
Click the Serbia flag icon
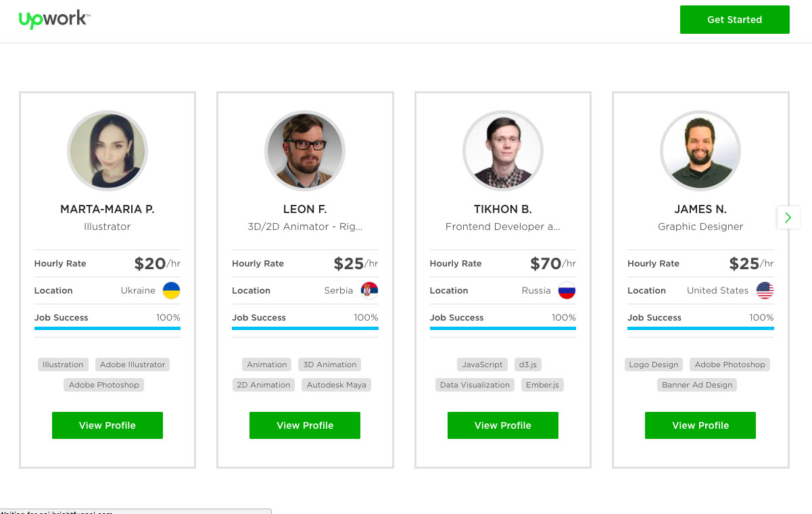pos(369,291)
